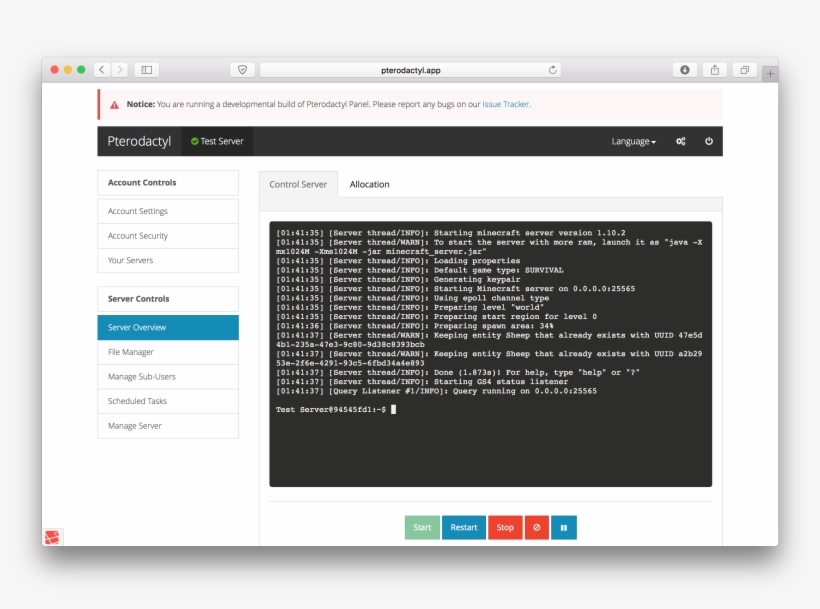This screenshot has width=820, height=609.
Task: Open the downloads icon in toolbar
Action: (x=685, y=70)
